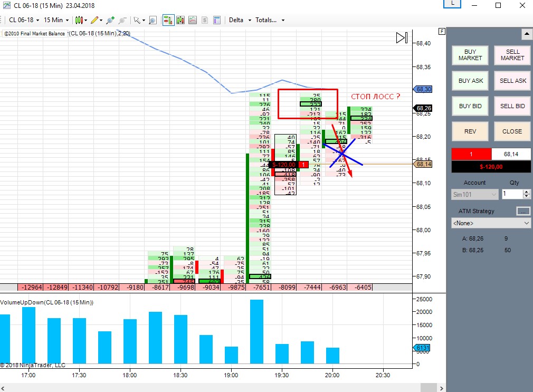Click the BUY BID button
The image size is (533, 392).
click(x=470, y=106)
